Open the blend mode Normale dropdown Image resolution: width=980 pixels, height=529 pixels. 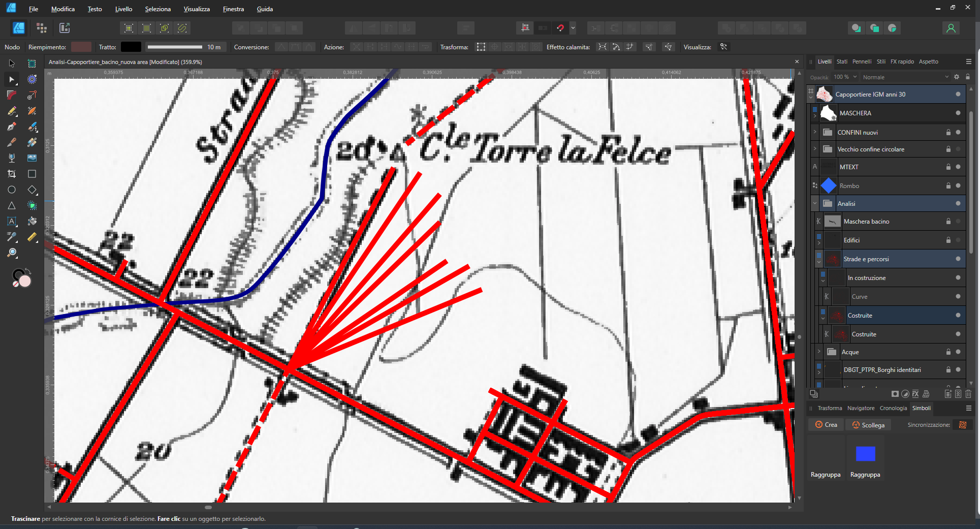905,77
